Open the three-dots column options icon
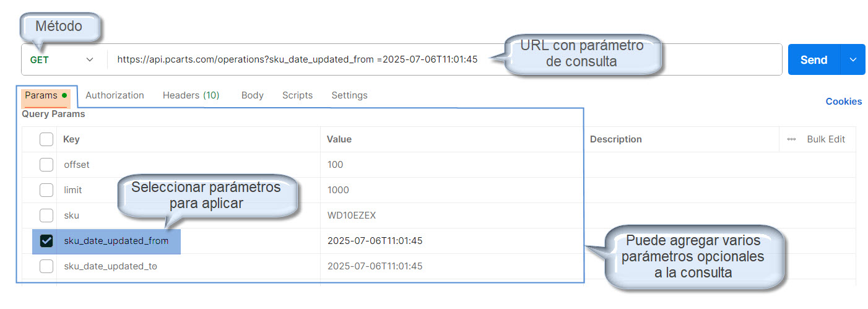Image resolution: width=868 pixels, height=309 pixels. [x=791, y=139]
